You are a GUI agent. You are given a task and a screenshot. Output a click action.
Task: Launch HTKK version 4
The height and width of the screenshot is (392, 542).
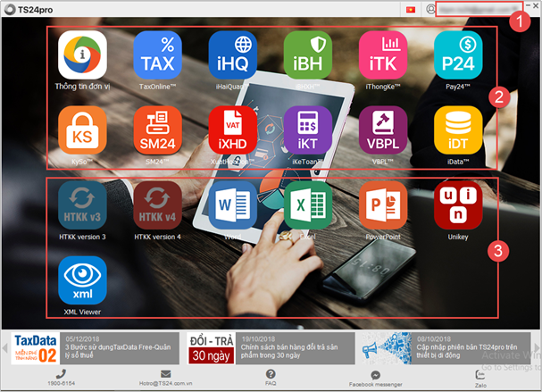tap(158, 205)
